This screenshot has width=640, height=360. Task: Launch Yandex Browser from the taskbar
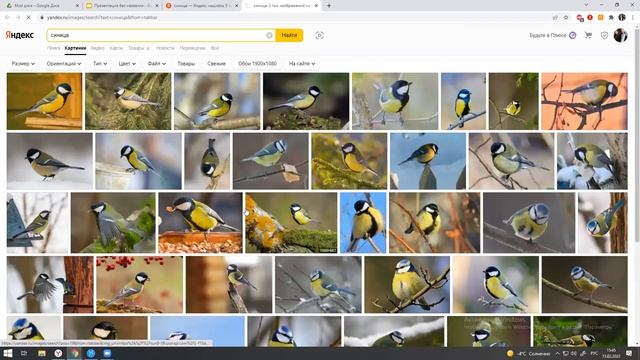[x=58, y=353]
